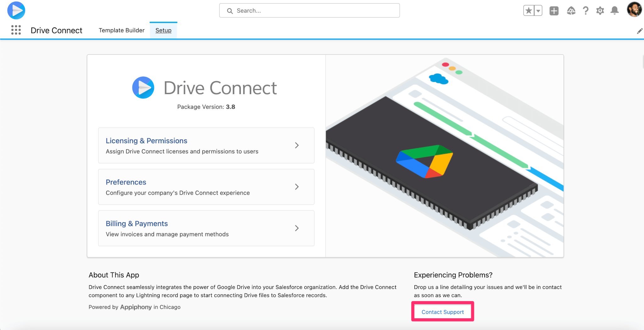This screenshot has height=330, width=644.
Task: Click 'View invoices and manage payment methods' text
Action: (167, 234)
